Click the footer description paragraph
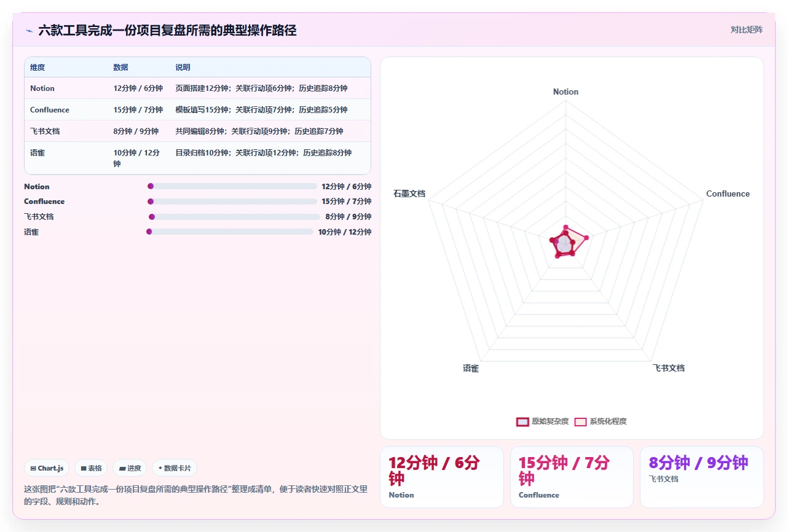 coord(195,495)
